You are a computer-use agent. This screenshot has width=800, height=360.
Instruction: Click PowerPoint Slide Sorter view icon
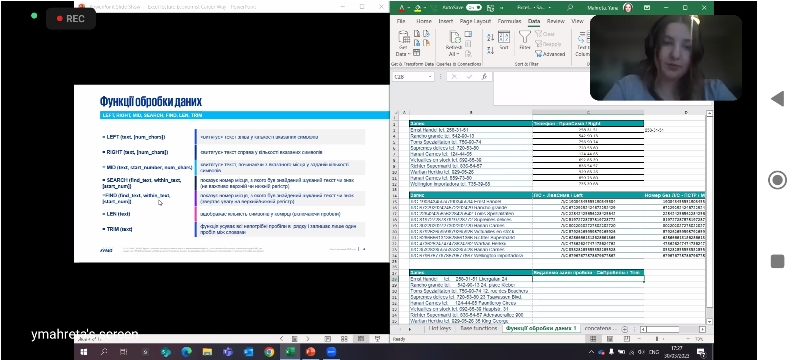tap(344, 339)
